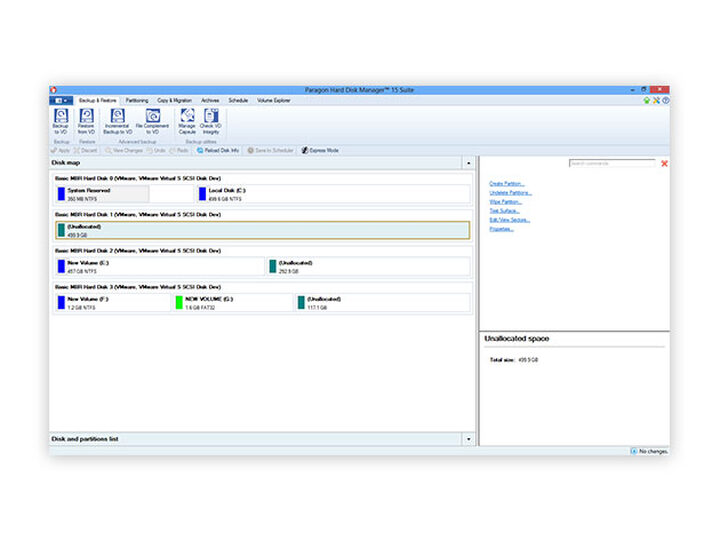
Task: Click the Backup to VD icon
Action: 61,120
